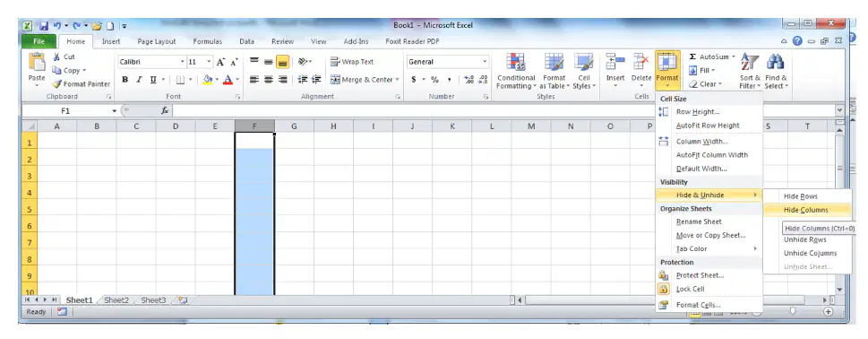Click the Delete cells icon
Image resolution: width=868 pixels, height=339 pixels.
(641, 62)
